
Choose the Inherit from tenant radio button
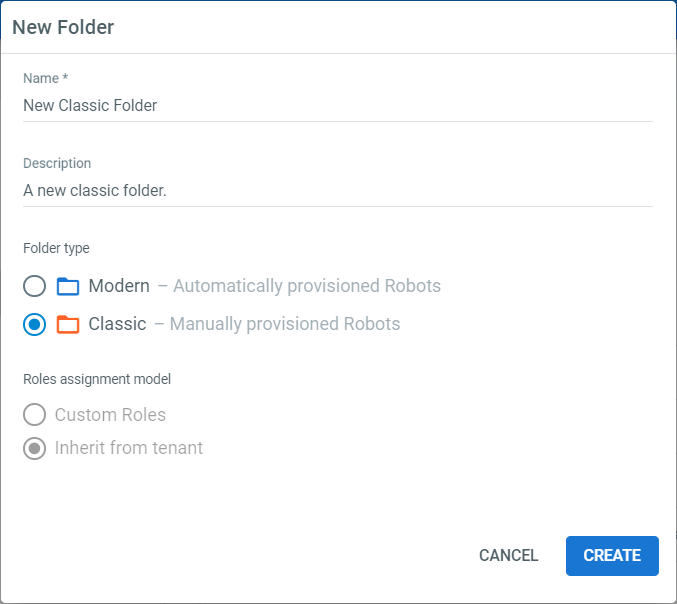tap(35, 448)
